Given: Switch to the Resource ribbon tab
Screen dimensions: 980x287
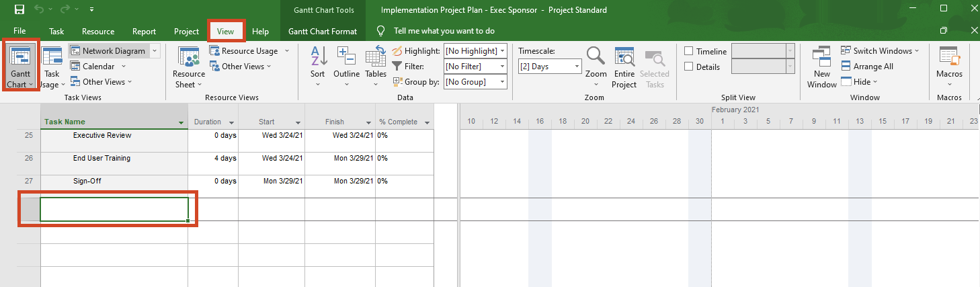Looking at the screenshot, I should (98, 32).
